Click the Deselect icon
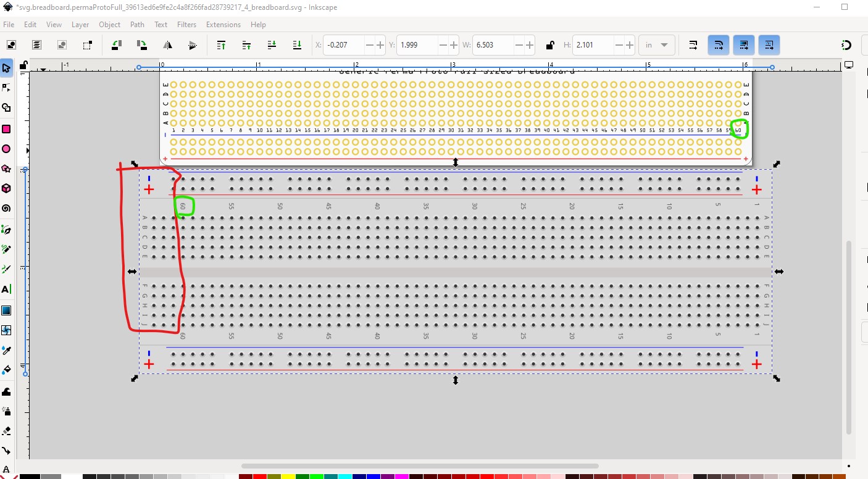The image size is (868, 479). click(62, 45)
